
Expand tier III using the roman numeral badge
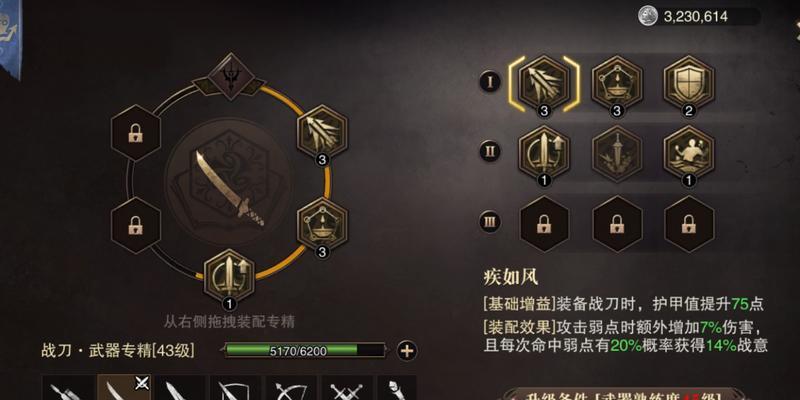490,222
